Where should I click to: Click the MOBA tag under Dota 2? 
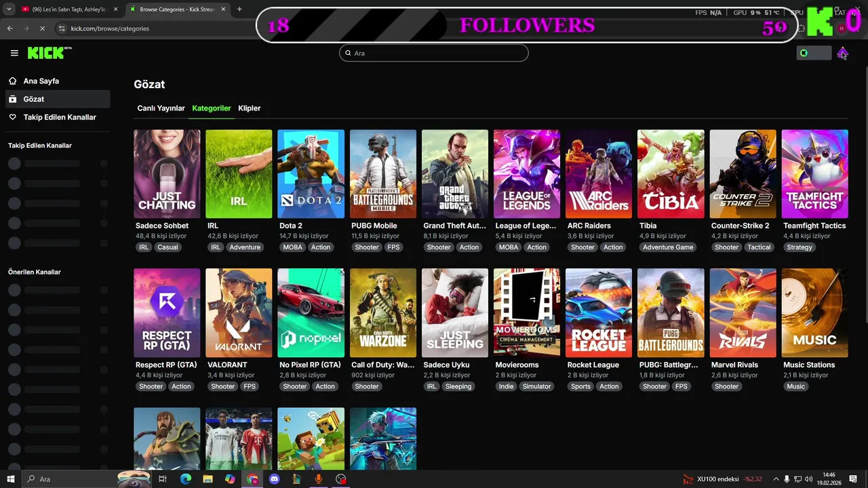[292, 247]
